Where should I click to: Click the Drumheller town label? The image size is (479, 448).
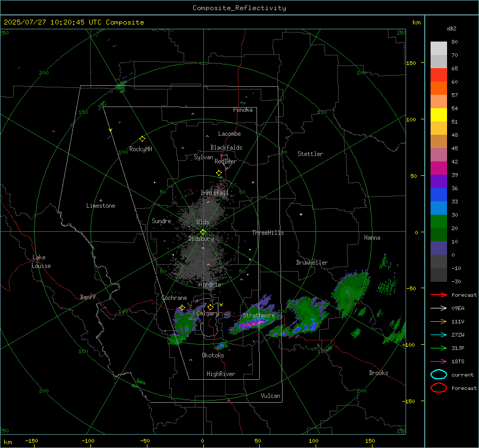pyautogui.click(x=312, y=263)
